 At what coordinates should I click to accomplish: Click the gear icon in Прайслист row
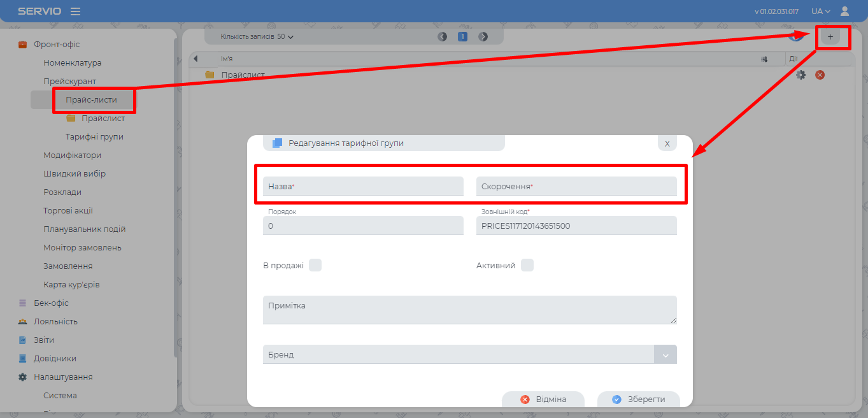pyautogui.click(x=801, y=75)
